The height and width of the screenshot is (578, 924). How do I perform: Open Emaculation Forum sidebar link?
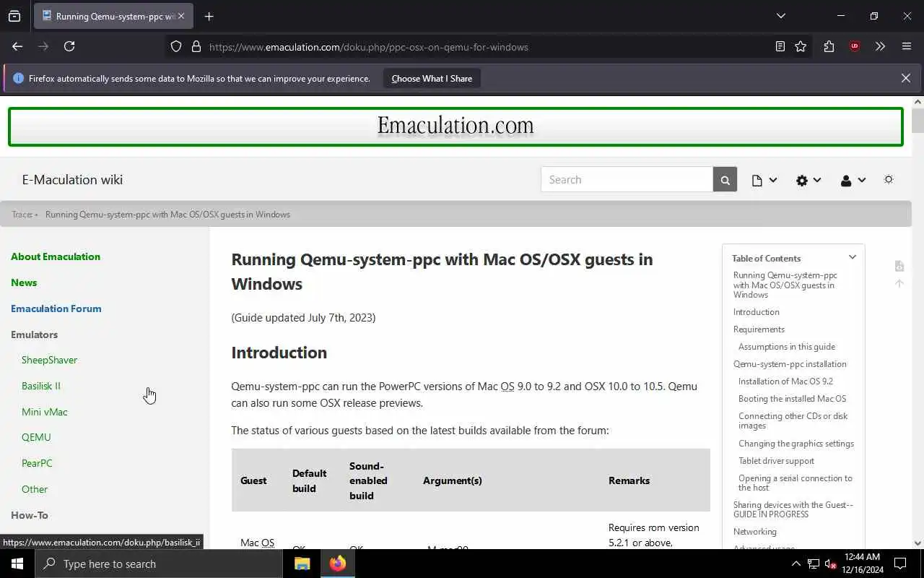click(x=56, y=309)
